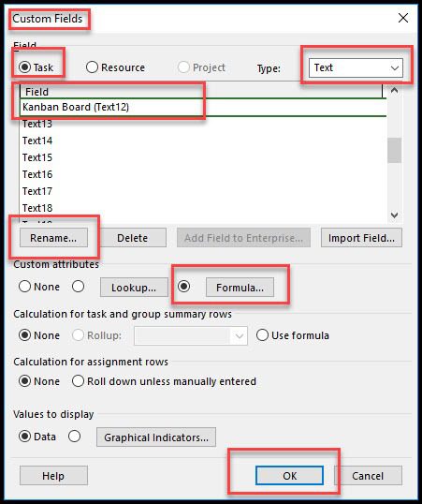
Task: Click the Rename... button
Action: click(x=53, y=238)
